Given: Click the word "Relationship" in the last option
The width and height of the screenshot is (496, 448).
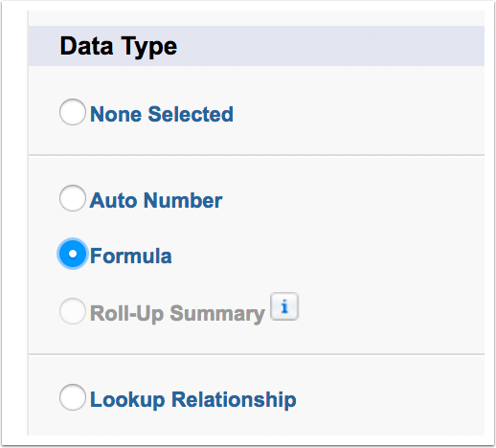Looking at the screenshot, I should [x=234, y=399].
